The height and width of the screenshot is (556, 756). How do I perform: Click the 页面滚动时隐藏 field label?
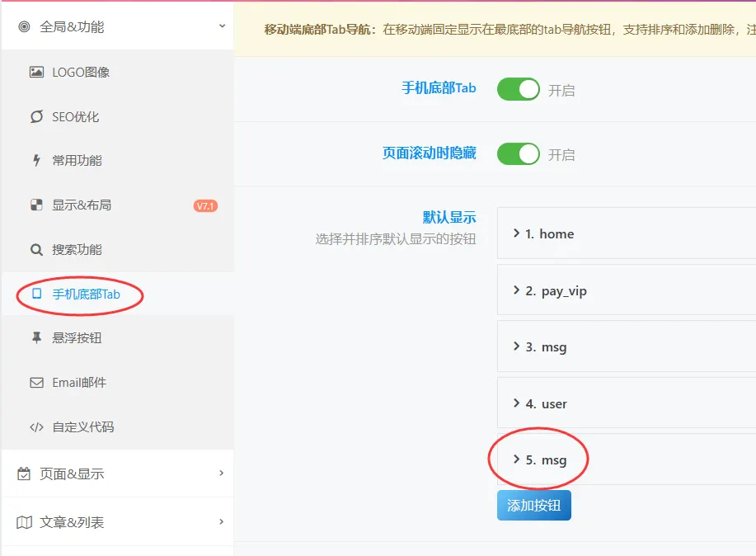click(x=429, y=153)
